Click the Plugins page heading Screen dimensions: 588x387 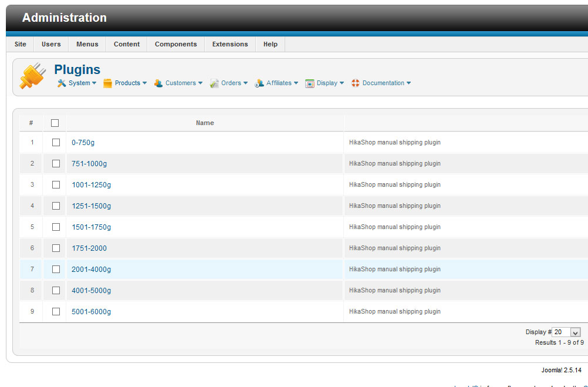tap(77, 69)
